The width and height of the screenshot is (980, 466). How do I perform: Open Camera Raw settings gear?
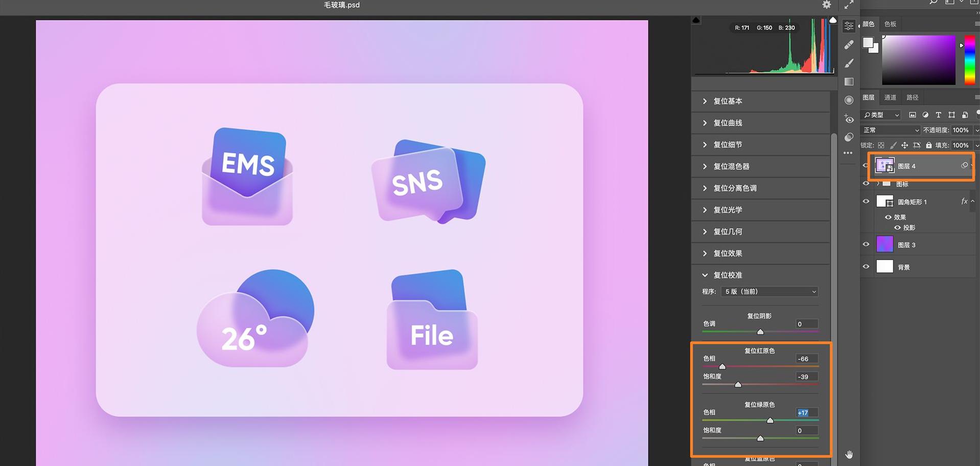826,5
